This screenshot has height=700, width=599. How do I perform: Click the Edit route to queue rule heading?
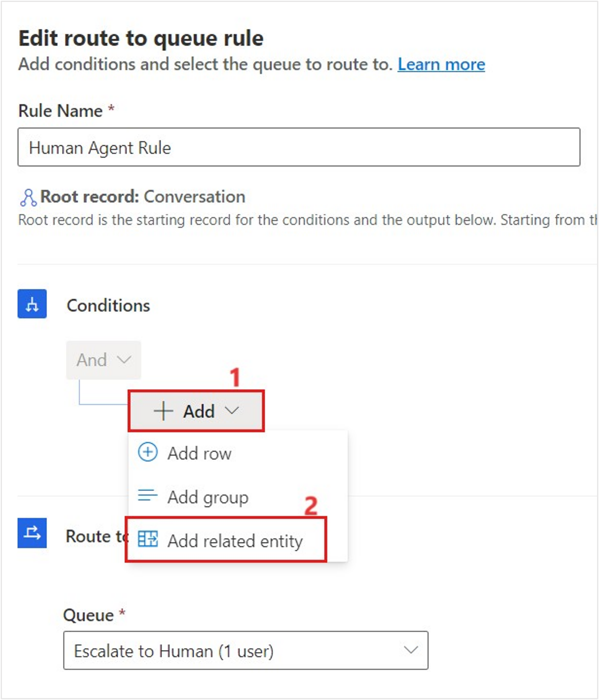[x=141, y=38]
